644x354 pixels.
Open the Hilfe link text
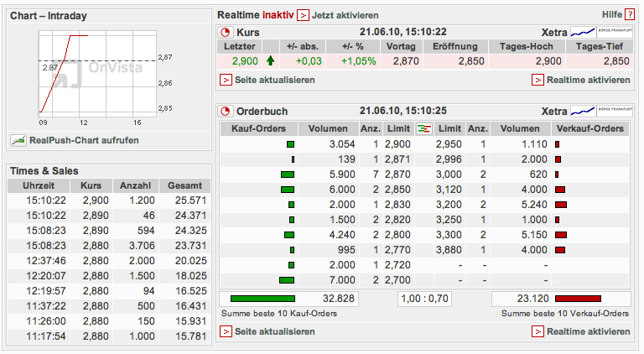[611, 15]
